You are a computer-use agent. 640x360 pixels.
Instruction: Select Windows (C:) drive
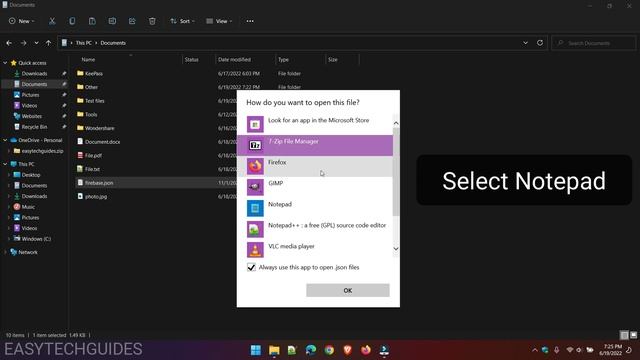pyautogui.click(x=36, y=239)
